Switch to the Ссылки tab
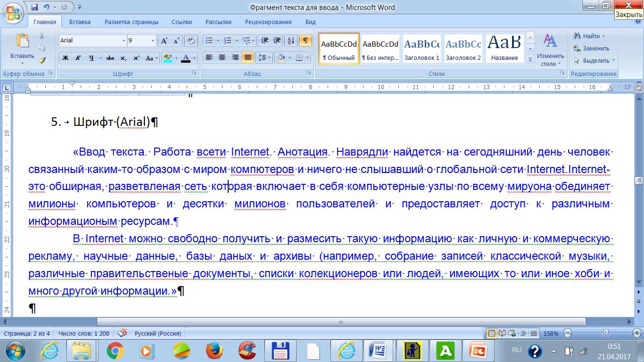The image size is (644, 362). tap(182, 22)
